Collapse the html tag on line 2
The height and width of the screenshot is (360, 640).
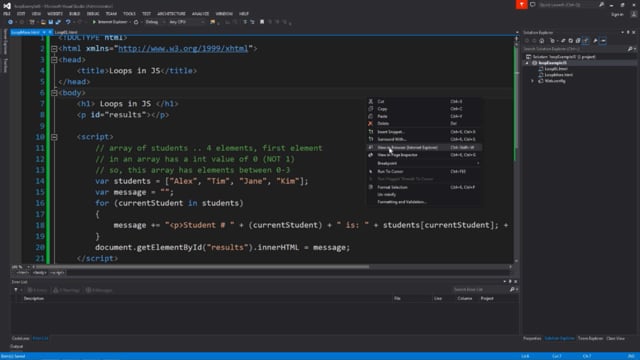coord(54,49)
